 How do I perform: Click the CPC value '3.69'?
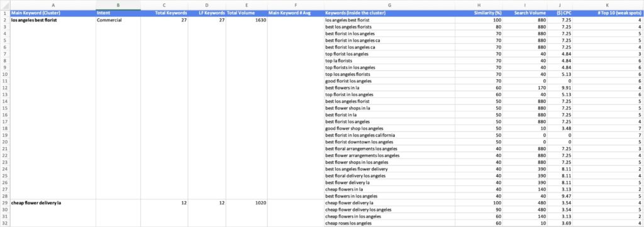pos(559,223)
